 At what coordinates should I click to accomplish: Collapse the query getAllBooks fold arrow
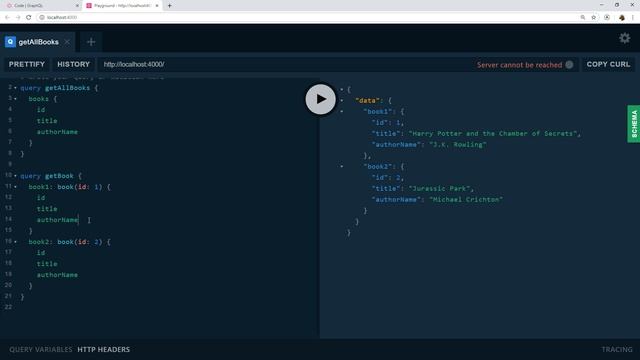click(16, 88)
